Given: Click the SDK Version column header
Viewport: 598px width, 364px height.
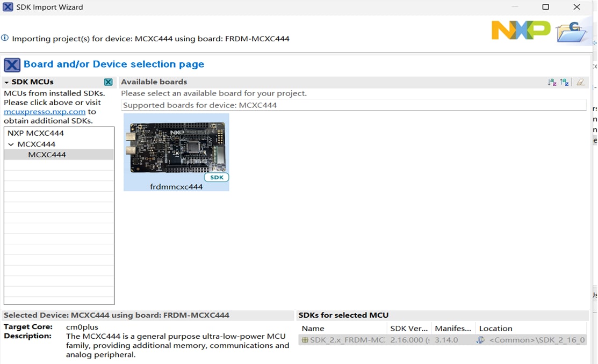Looking at the screenshot, I should click(x=409, y=329).
